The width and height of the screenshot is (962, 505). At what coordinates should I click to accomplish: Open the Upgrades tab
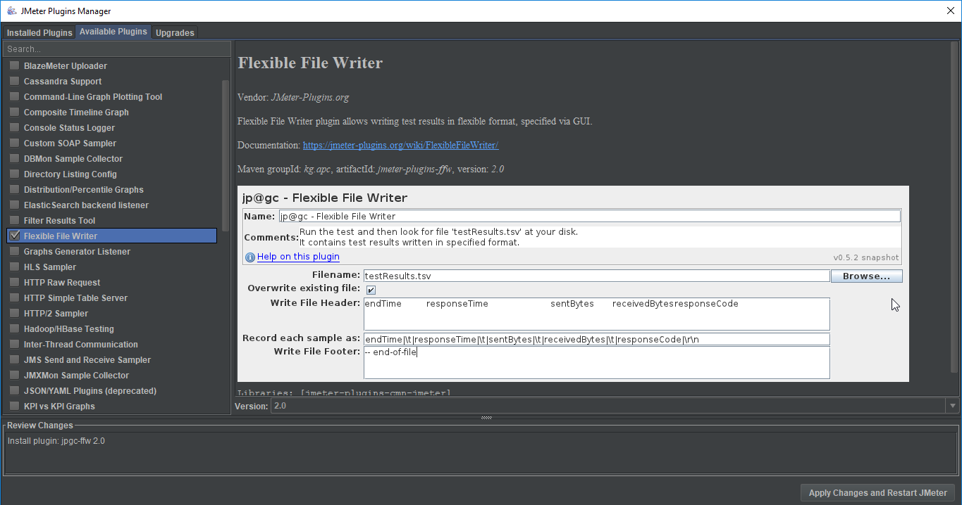(x=175, y=33)
